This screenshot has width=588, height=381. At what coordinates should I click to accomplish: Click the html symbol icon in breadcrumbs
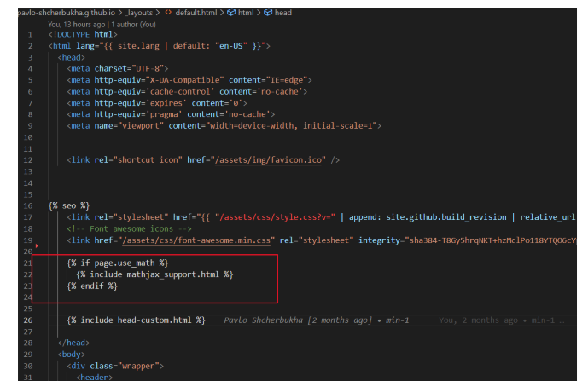point(230,13)
